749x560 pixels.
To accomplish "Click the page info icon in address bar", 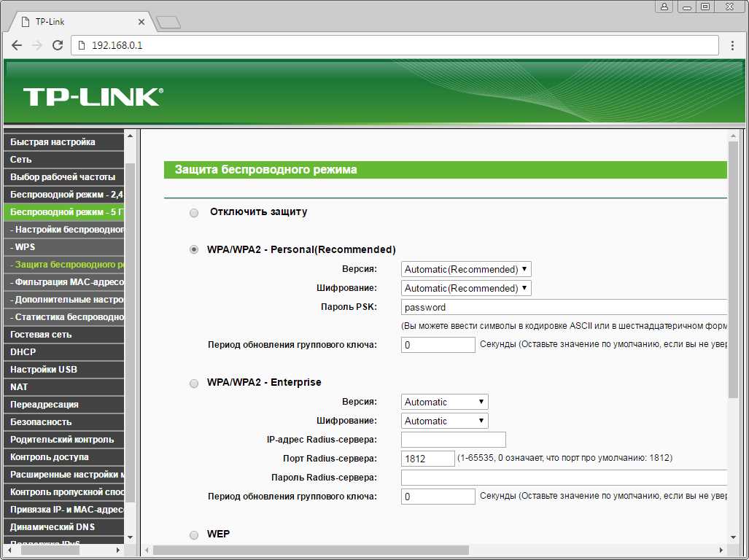I will coord(82,45).
